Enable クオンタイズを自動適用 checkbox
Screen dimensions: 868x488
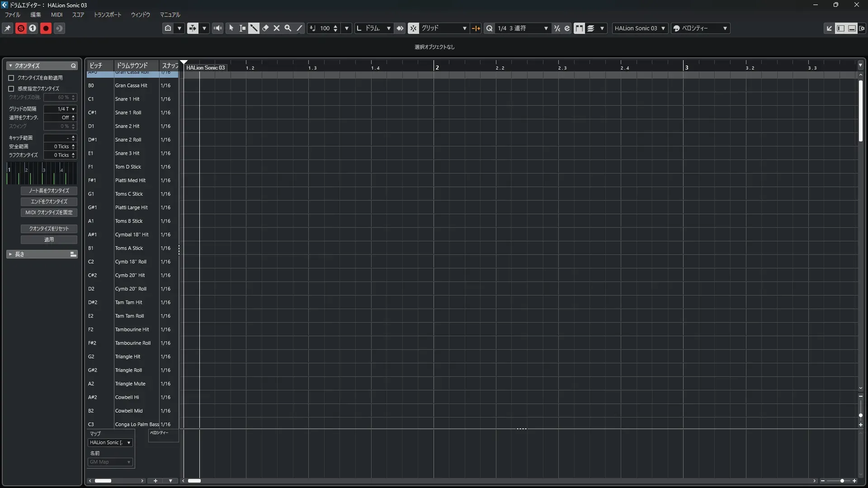pyautogui.click(x=11, y=78)
